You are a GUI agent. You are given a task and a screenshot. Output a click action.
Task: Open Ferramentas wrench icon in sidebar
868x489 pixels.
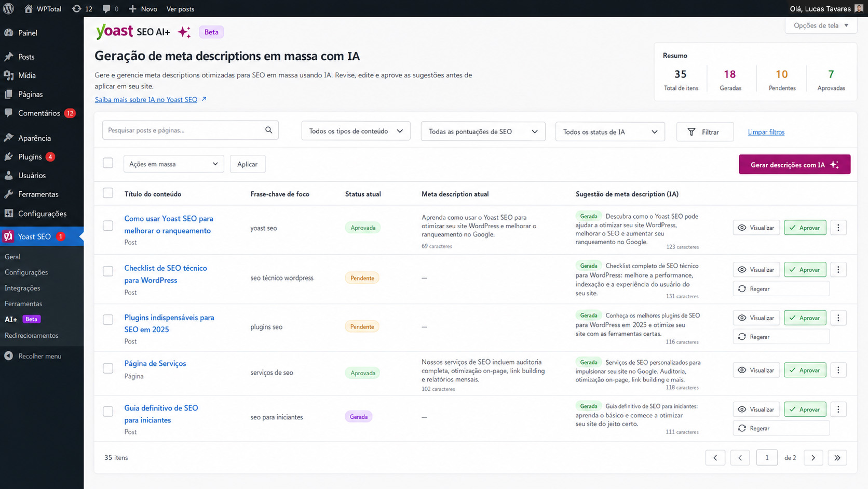9,194
